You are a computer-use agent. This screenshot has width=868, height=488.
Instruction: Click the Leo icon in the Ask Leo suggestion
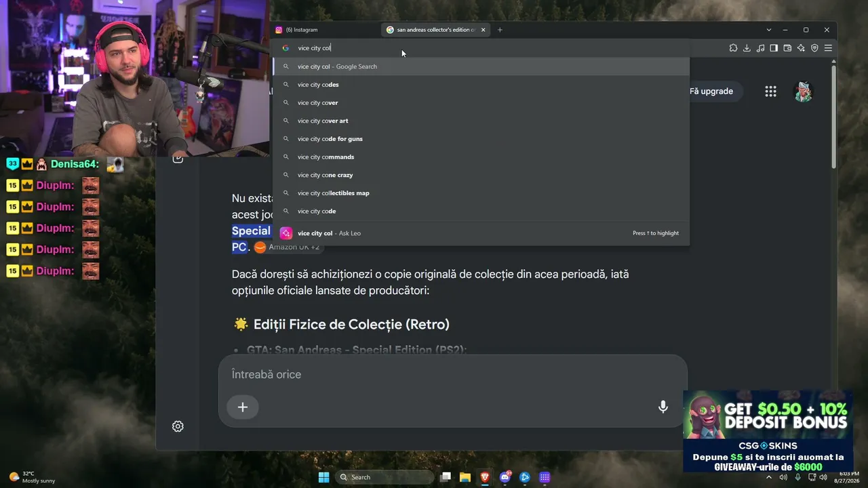286,233
